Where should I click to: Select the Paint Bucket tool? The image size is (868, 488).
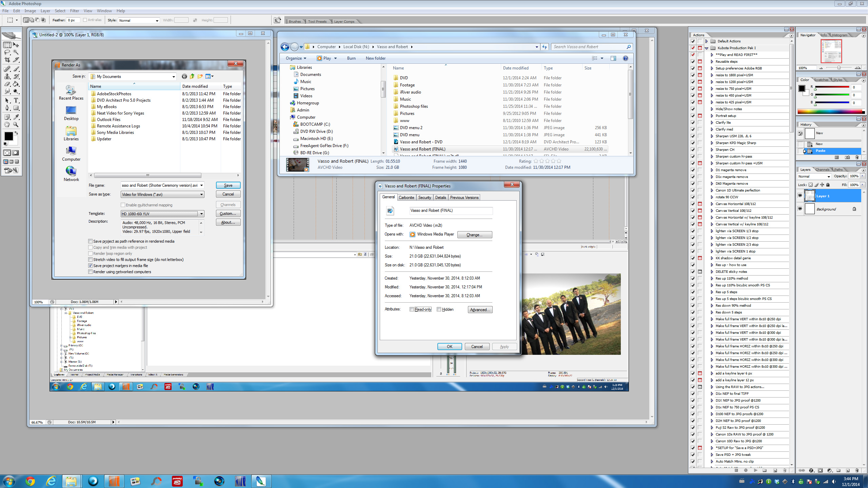pos(16,84)
